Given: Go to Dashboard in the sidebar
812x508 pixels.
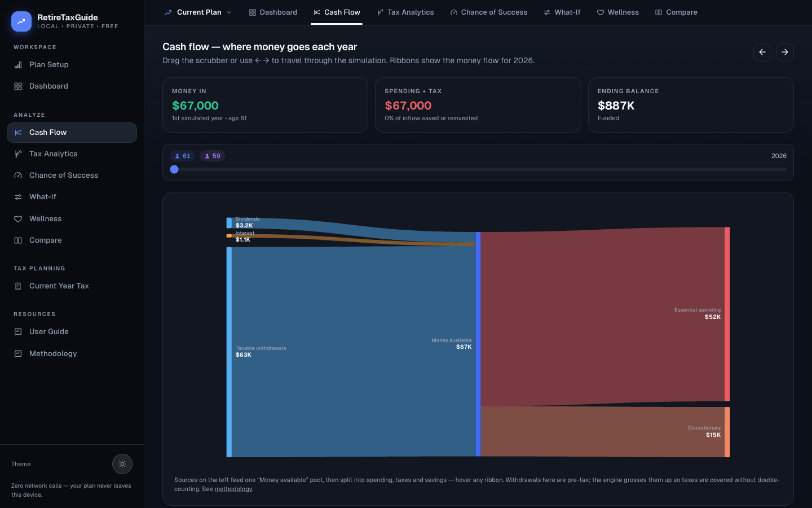Looking at the screenshot, I should pyautogui.click(x=72, y=86).
